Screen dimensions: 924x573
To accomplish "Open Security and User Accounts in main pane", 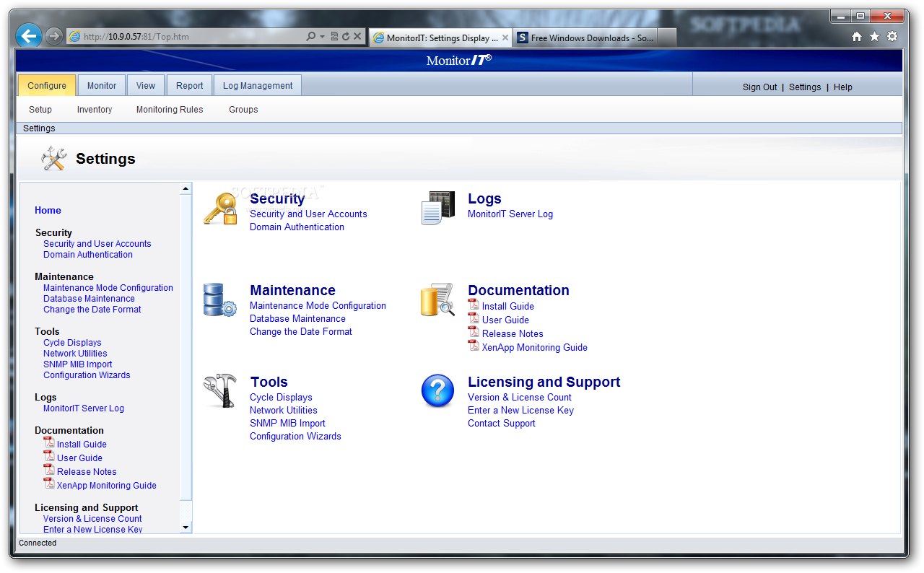I will tap(308, 214).
